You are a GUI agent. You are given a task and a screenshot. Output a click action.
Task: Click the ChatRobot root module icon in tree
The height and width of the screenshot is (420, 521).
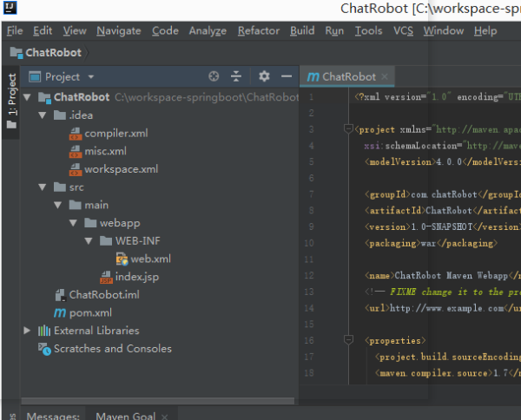point(44,97)
